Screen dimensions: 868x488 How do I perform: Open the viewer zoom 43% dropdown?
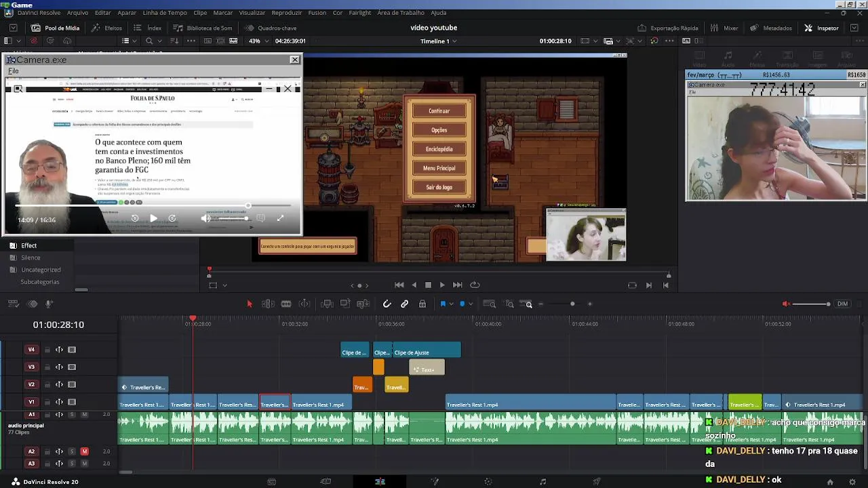coord(258,41)
